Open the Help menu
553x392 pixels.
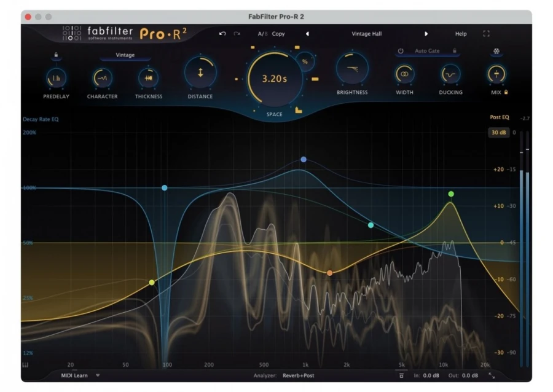461,34
